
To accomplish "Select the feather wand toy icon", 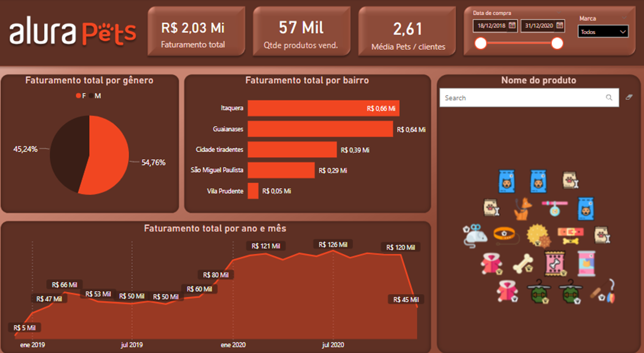I will [x=602, y=291].
